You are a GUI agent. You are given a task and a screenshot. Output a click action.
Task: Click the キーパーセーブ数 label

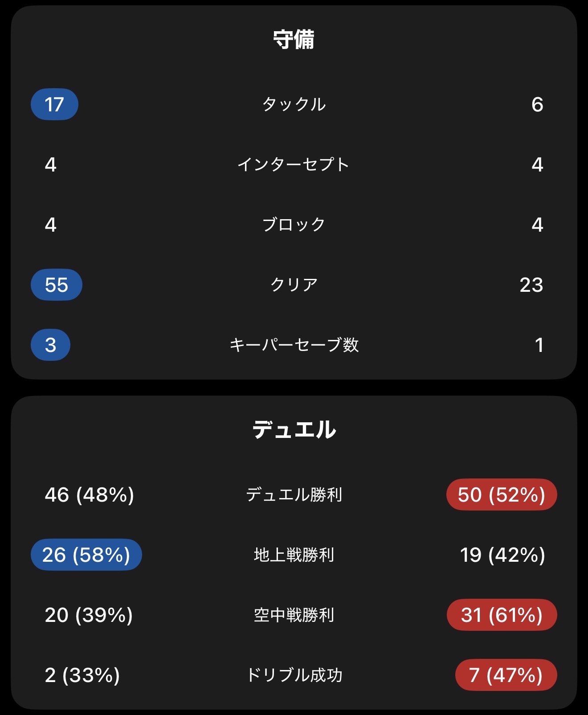(x=294, y=345)
